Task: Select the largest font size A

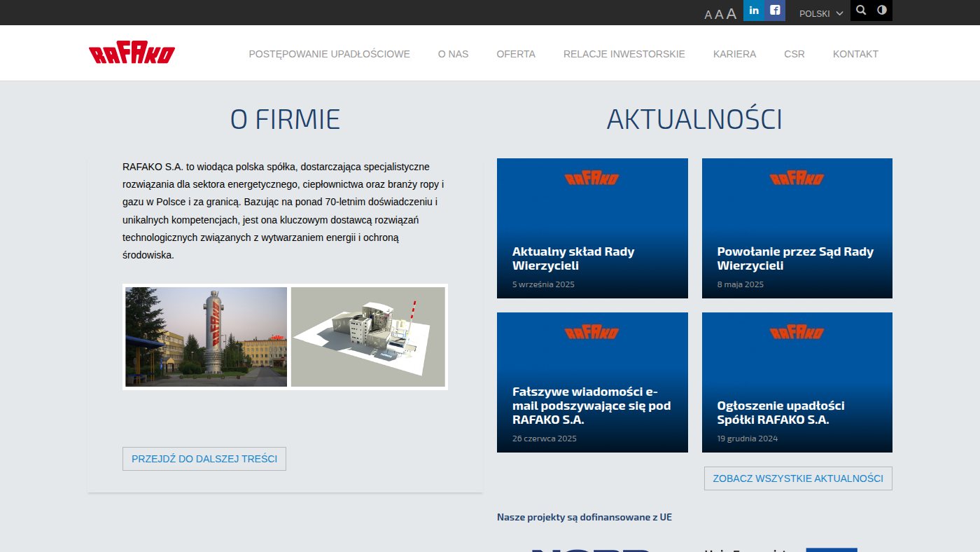Action: (x=731, y=14)
